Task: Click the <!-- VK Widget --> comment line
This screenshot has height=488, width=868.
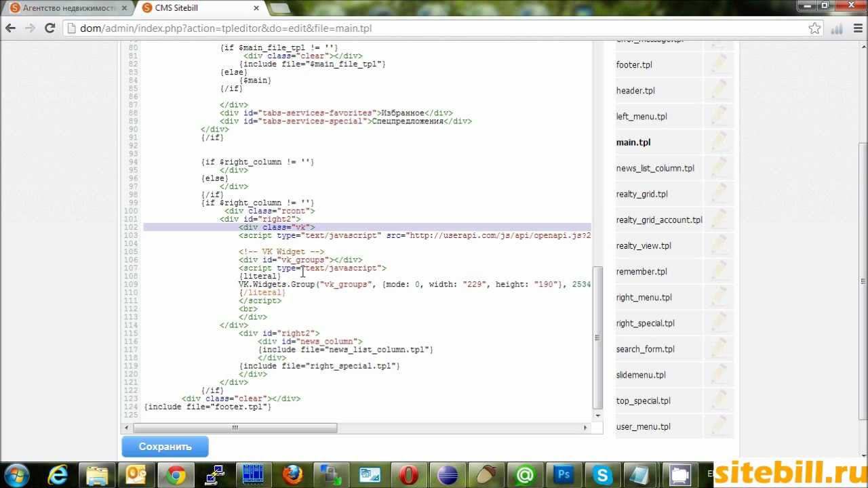Action: tap(281, 252)
